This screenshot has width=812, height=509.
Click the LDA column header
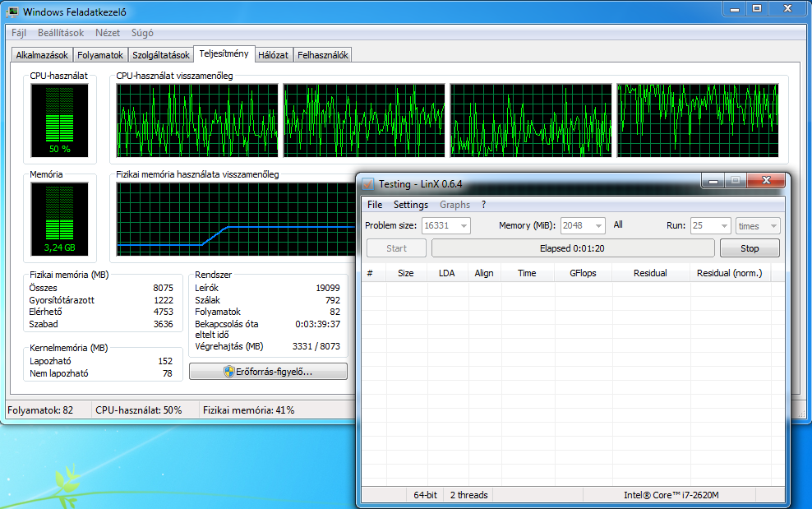pos(447,273)
